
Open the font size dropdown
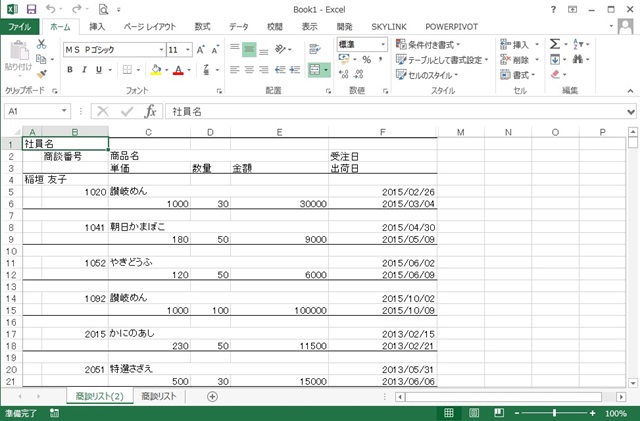click(x=188, y=50)
